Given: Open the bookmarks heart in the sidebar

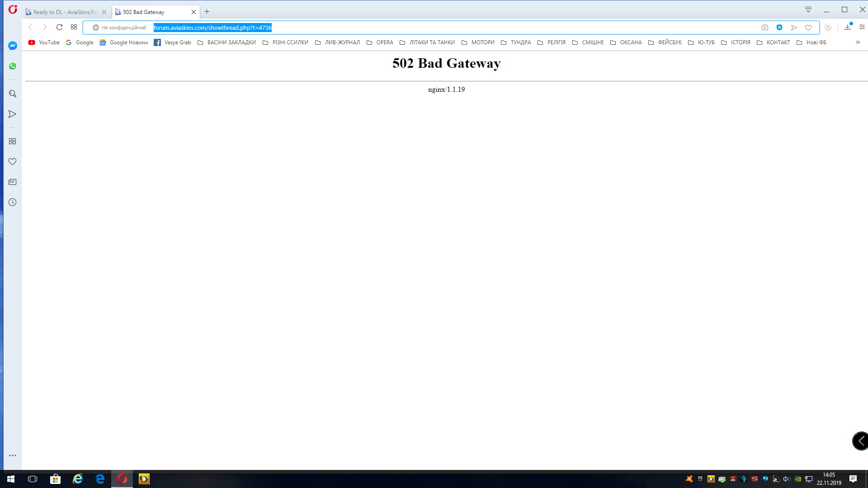Looking at the screenshot, I should (13, 162).
